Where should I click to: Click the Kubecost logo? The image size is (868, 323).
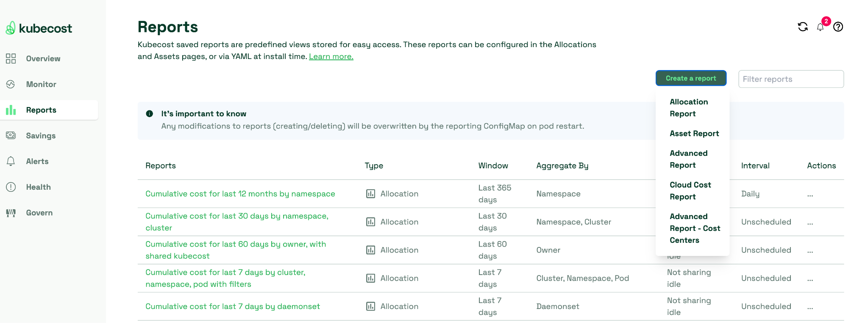(x=39, y=28)
